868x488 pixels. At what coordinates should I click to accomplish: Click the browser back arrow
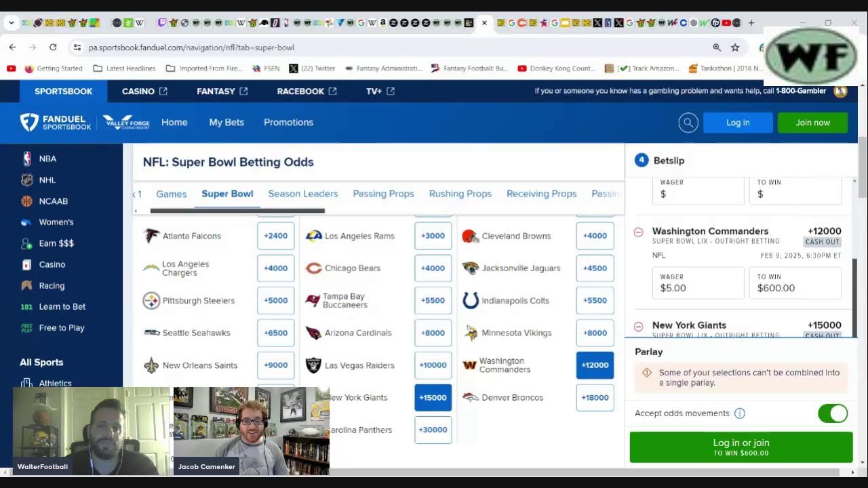[12, 47]
